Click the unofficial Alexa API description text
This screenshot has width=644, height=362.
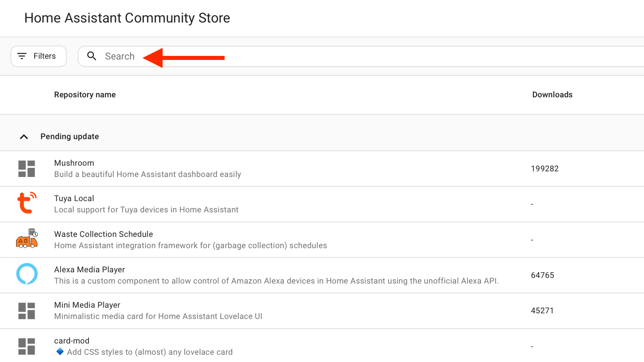click(276, 281)
